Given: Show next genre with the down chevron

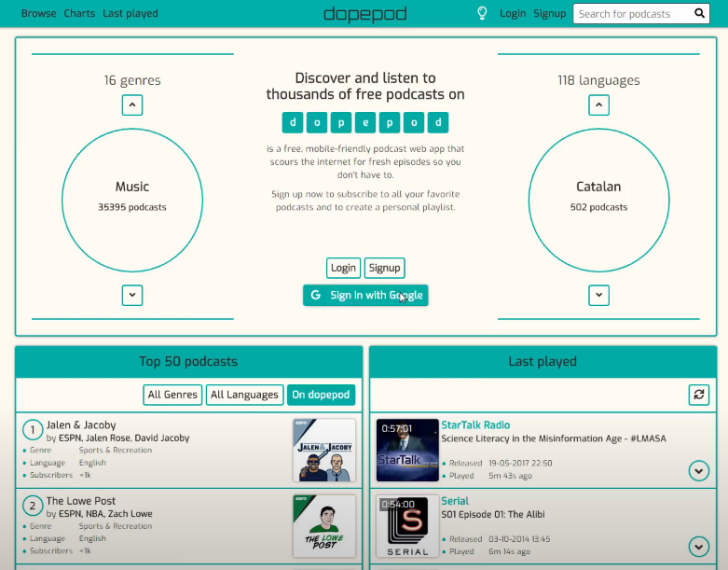Looking at the screenshot, I should (132, 295).
